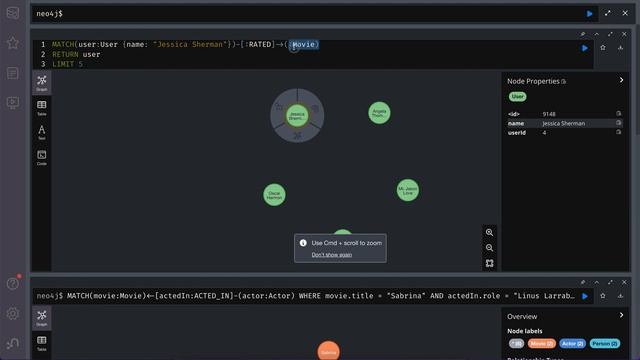Open the Favorites star in sidebar
The height and width of the screenshot is (360, 640).
[x=13, y=43]
